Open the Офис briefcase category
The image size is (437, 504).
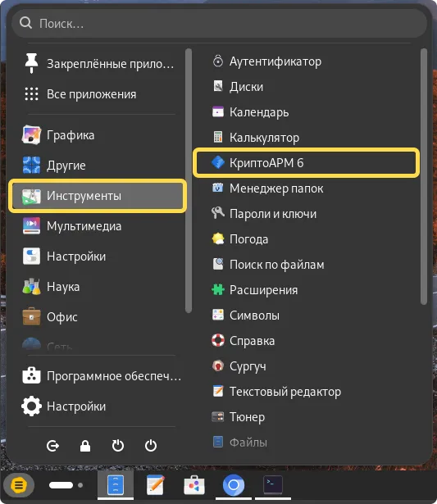[99, 317]
